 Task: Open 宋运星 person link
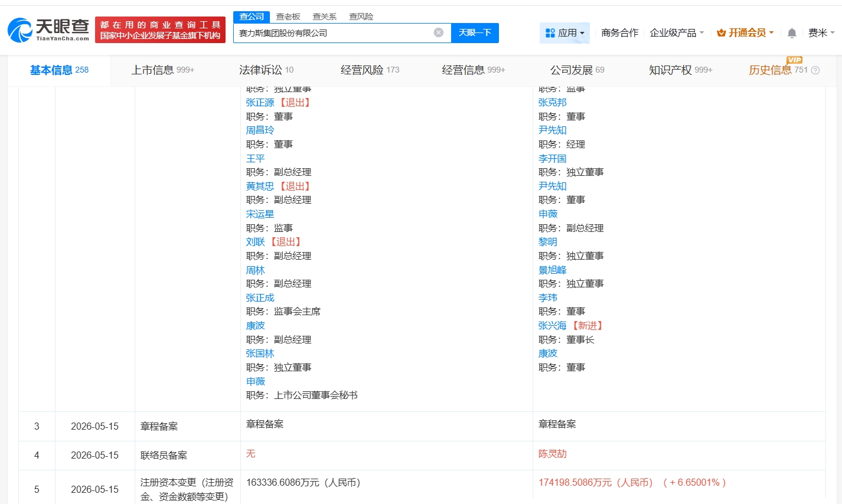[x=260, y=214]
